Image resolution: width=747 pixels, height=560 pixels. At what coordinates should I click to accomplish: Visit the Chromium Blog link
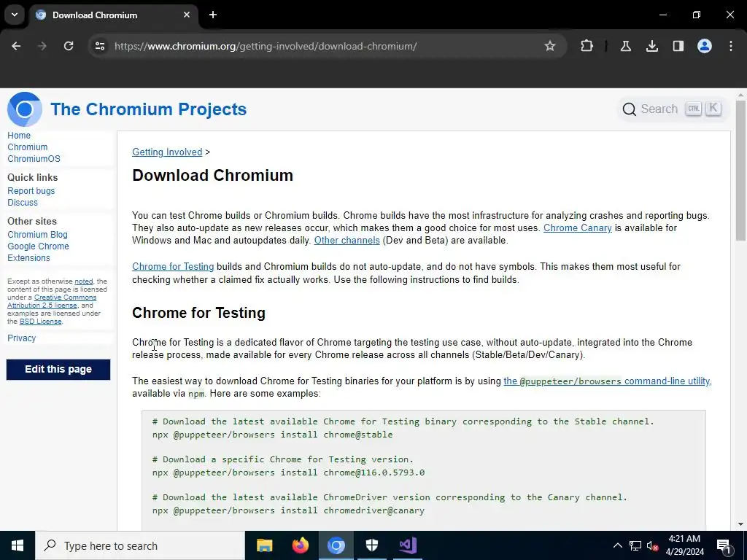pos(38,235)
